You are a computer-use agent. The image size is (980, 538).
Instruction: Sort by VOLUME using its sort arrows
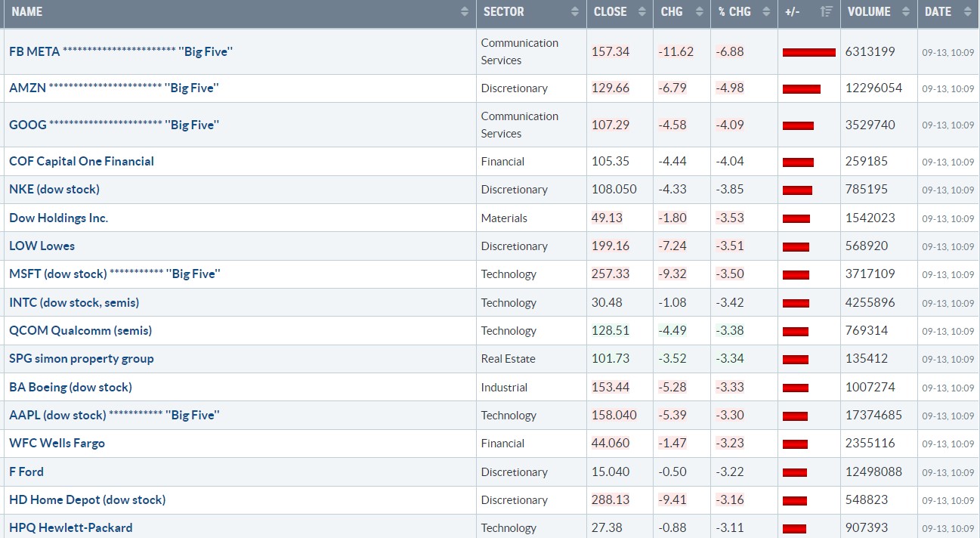906,12
